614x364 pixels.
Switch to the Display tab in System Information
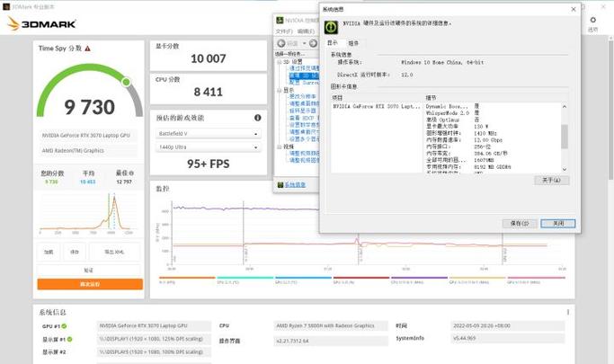click(x=333, y=42)
